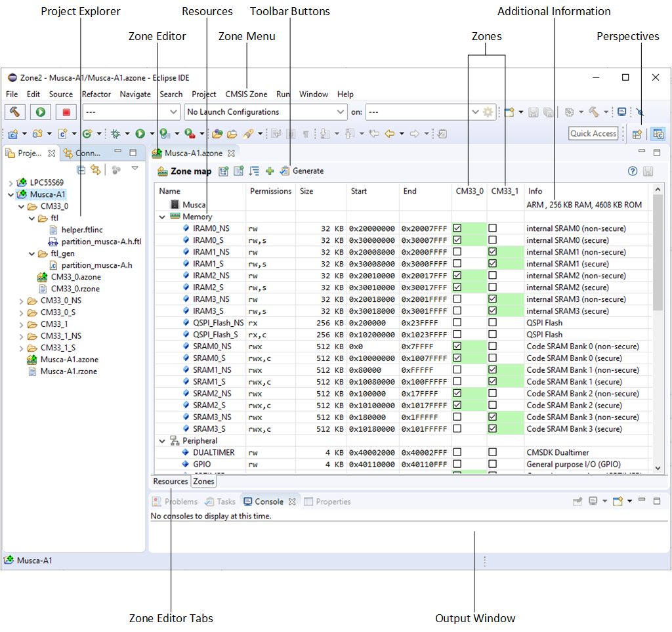The image size is (672, 632).
Task: Click the debug bug icon in toolbar
Action: 115,134
